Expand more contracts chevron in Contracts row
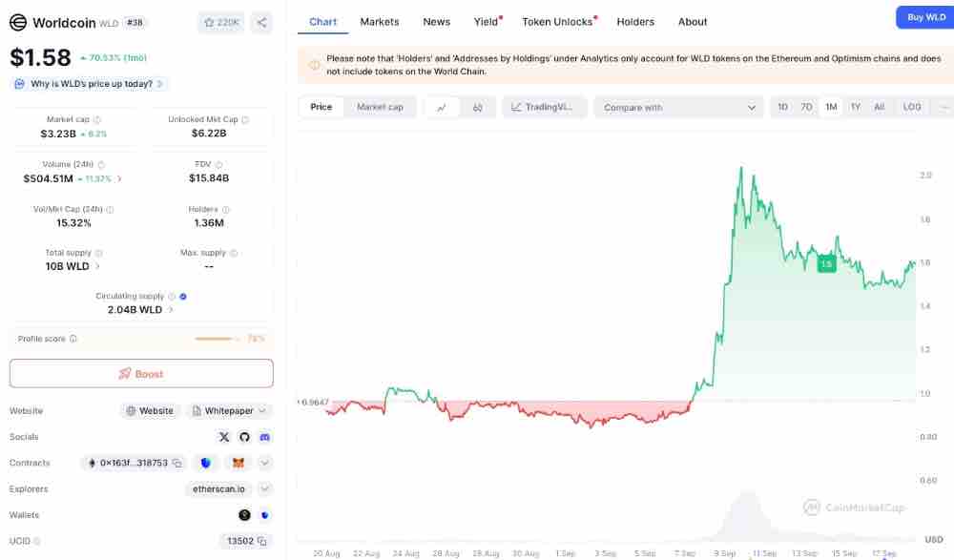Viewport: 954px width, 560px height. tap(264, 464)
